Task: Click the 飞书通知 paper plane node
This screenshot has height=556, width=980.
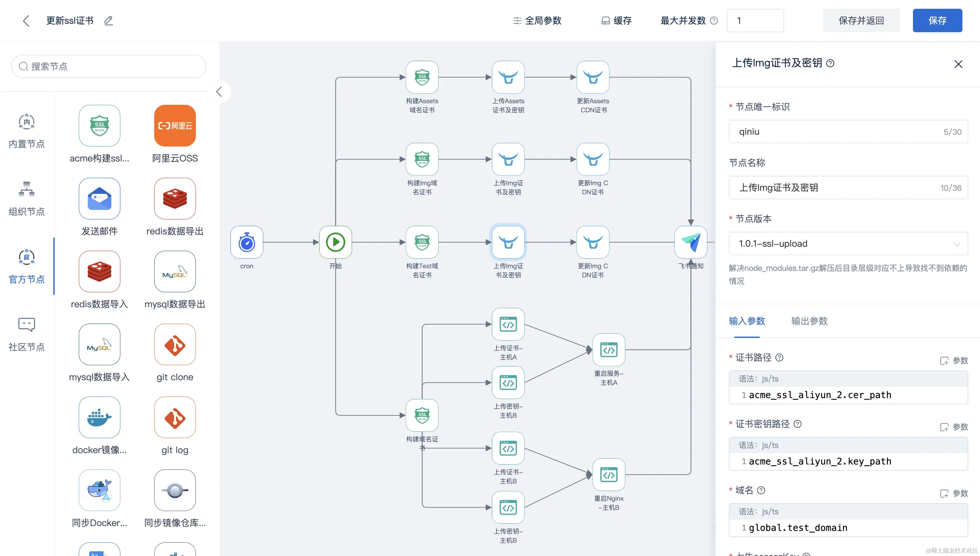Action: point(690,242)
